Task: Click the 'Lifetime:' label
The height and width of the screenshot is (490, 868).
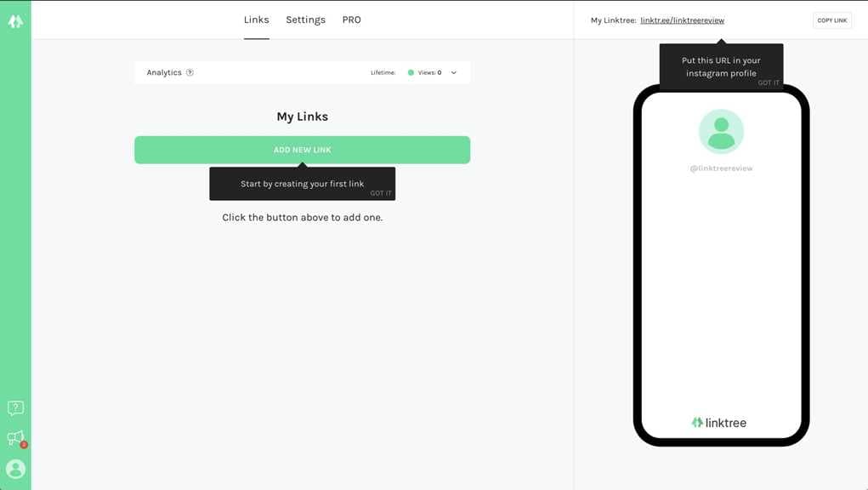Action: point(383,72)
